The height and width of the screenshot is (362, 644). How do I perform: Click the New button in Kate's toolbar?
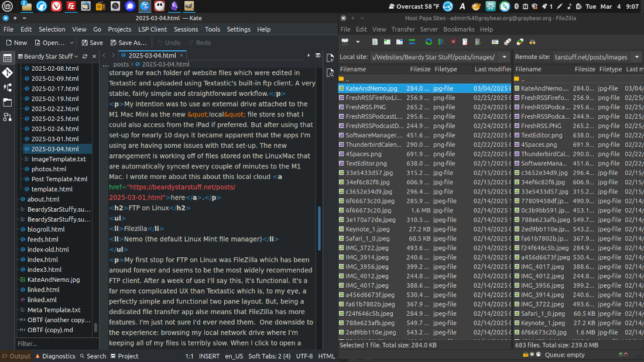[16, 43]
